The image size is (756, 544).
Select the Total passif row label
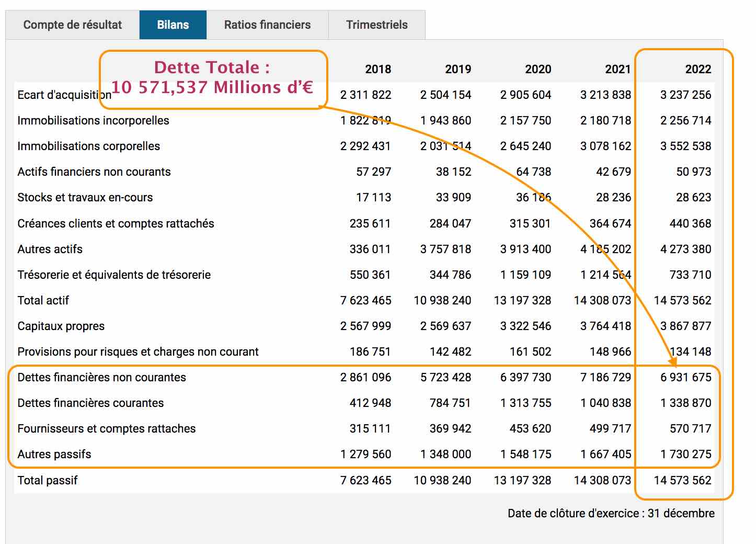click(47, 480)
